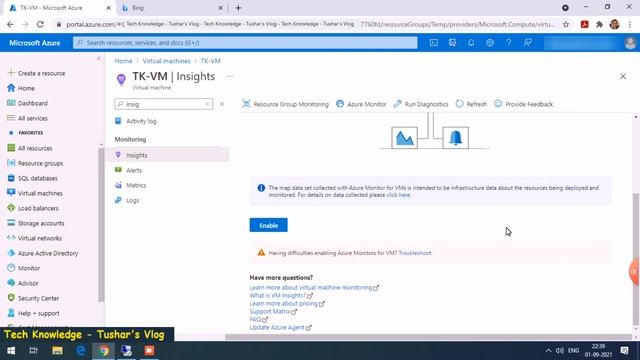Open Alerts under Monitoring

tap(128, 170)
